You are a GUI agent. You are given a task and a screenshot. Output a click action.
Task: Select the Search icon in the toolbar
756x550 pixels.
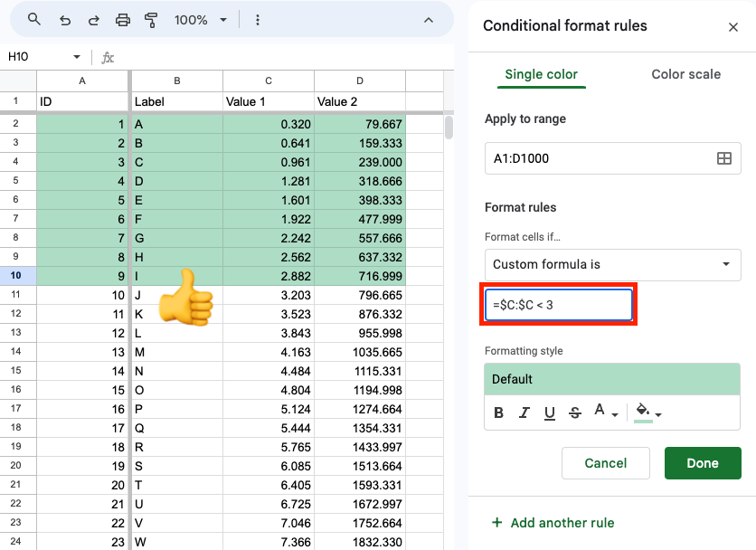pos(33,19)
